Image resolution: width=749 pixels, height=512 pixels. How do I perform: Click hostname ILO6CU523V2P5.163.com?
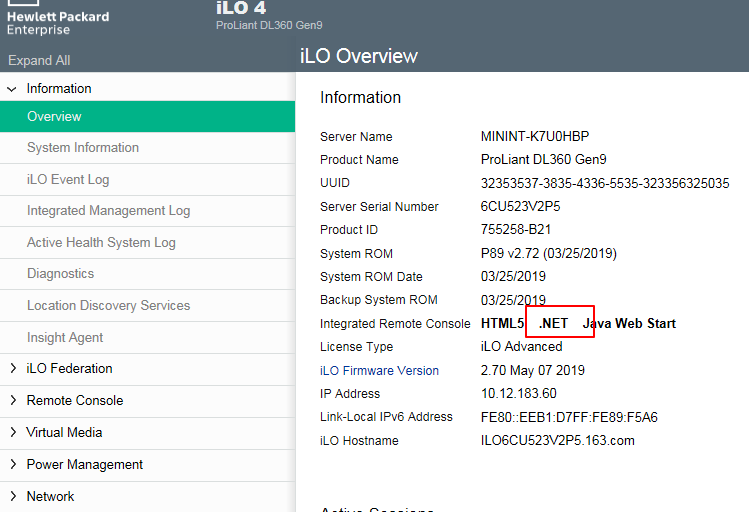(557, 440)
